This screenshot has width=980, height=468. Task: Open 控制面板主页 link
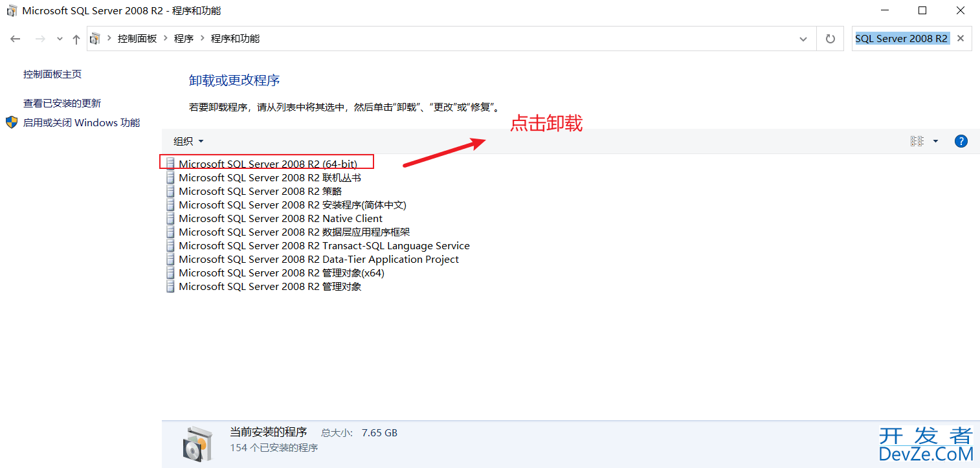coord(52,74)
